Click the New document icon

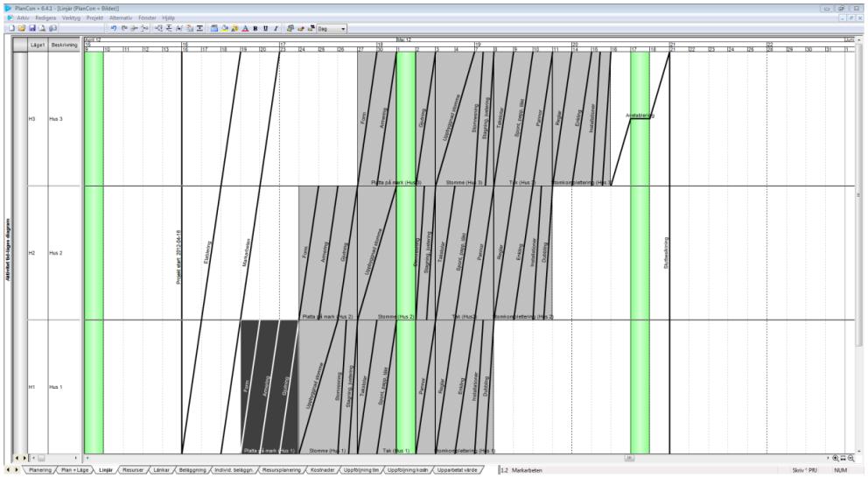point(11,28)
